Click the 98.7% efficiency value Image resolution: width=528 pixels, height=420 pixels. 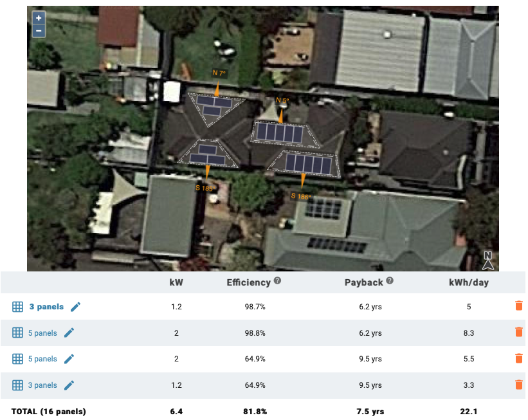255,307
